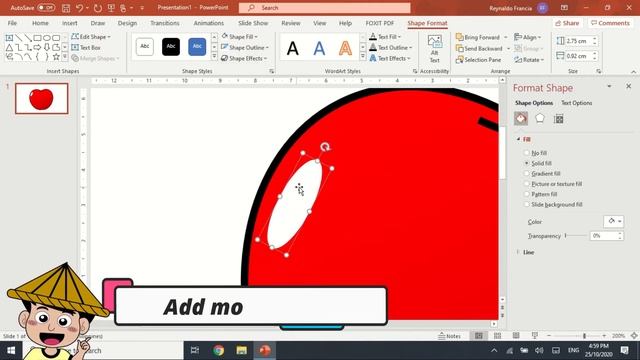Select Solid fill radio option

click(527, 163)
